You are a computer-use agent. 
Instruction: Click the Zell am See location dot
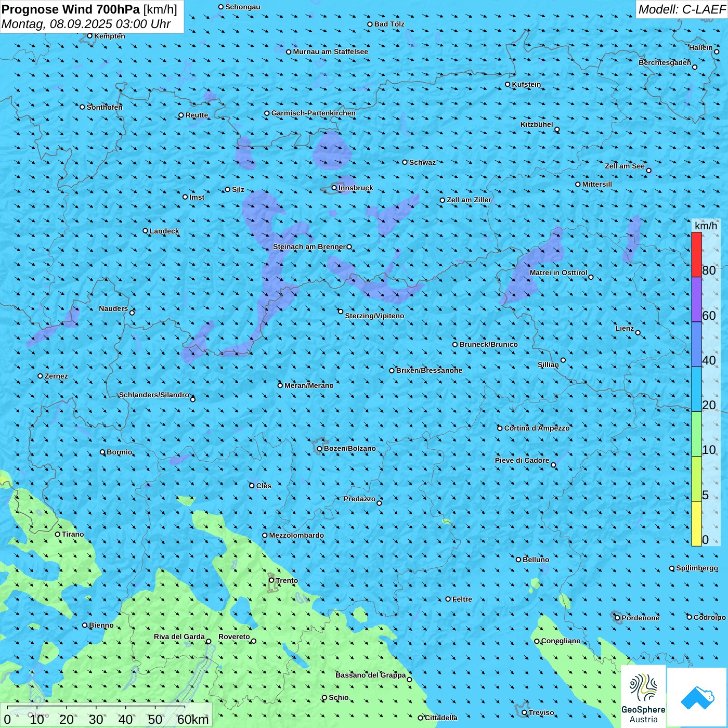click(x=648, y=170)
